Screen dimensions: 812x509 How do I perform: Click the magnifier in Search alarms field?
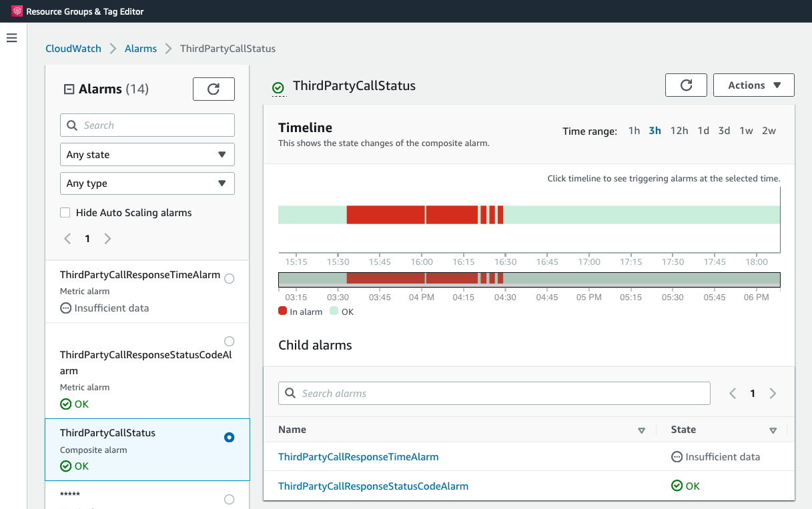[x=290, y=393]
